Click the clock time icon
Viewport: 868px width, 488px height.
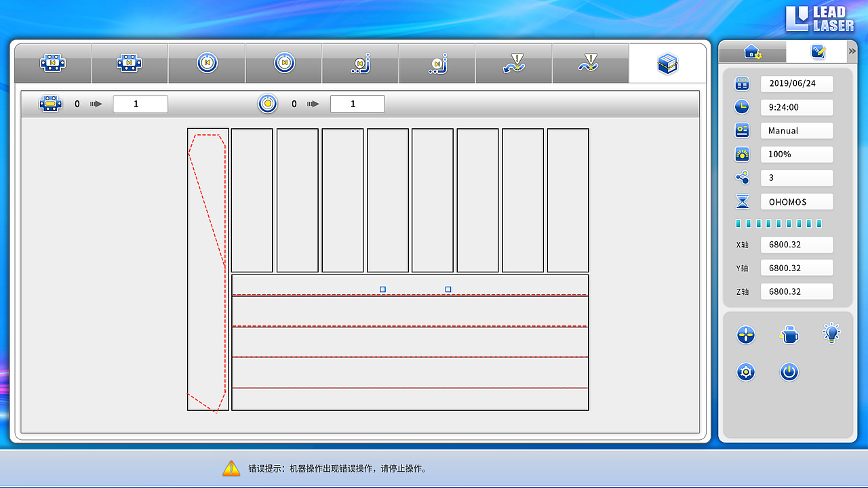click(743, 107)
